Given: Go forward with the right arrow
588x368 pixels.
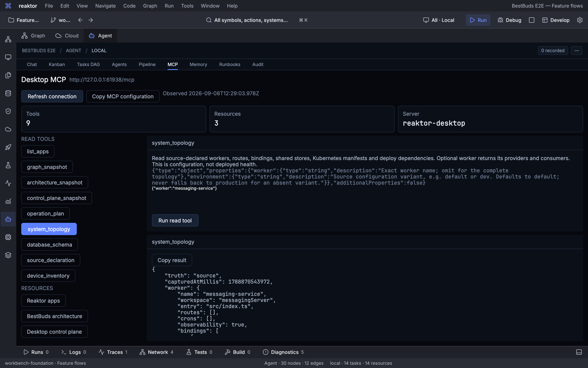Looking at the screenshot, I should (91, 20).
